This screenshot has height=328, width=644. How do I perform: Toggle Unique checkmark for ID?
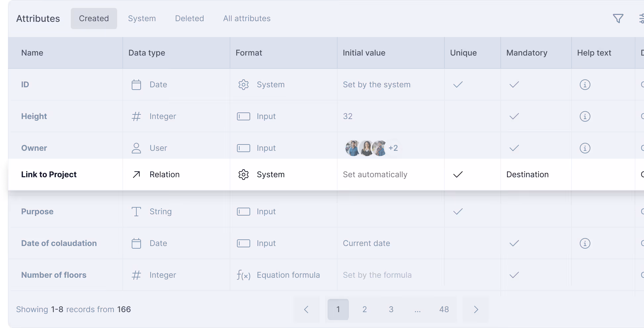point(458,85)
